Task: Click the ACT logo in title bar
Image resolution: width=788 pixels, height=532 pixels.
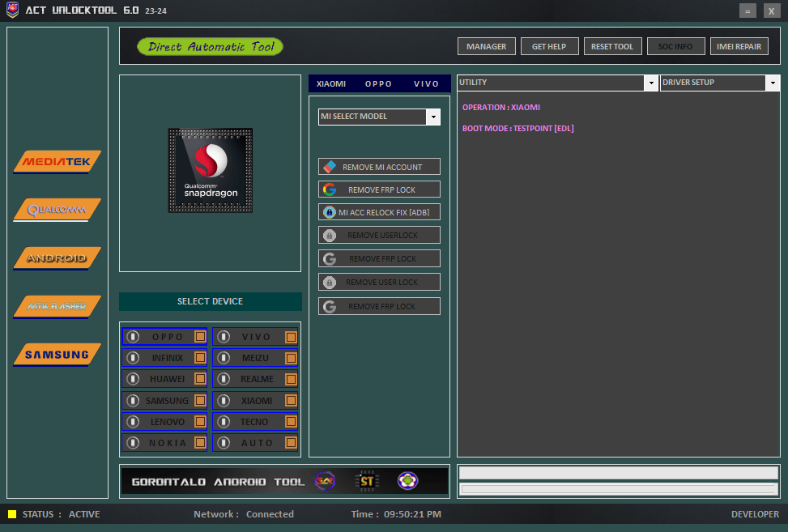Action: click(x=12, y=11)
